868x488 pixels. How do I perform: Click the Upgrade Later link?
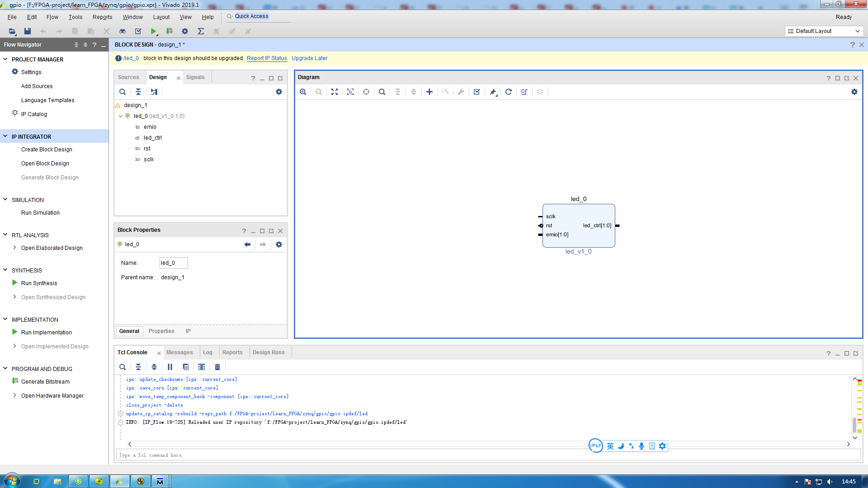tap(309, 58)
